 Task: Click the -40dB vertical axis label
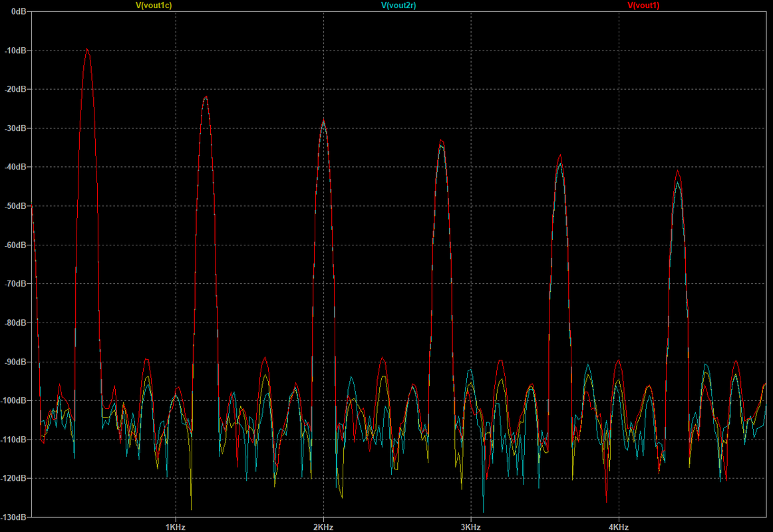(x=16, y=167)
